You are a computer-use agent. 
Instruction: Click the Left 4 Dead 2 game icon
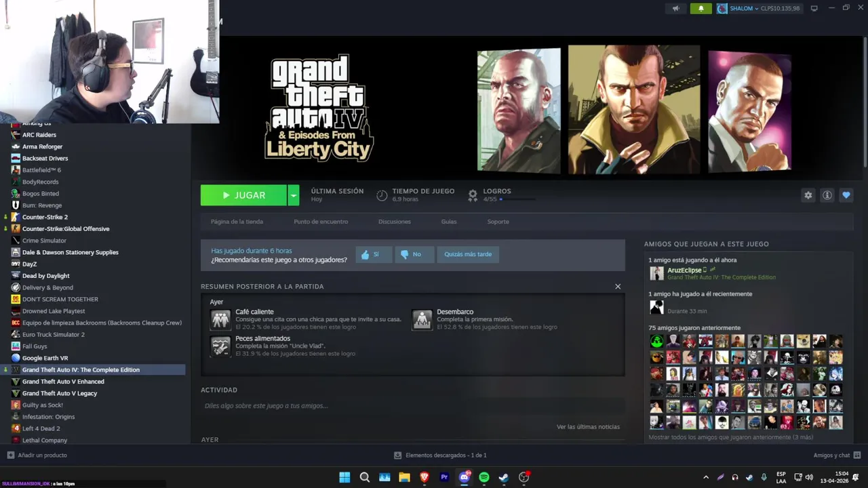pos(16,428)
